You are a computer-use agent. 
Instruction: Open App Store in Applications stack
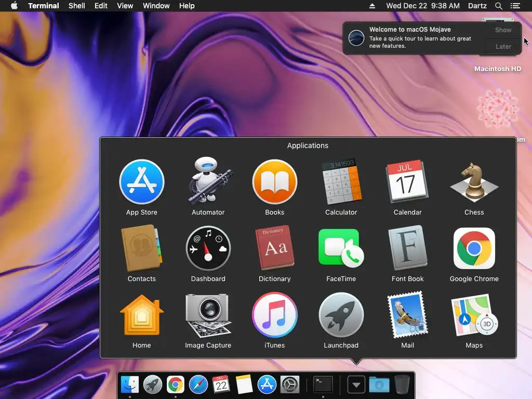click(x=142, y=182)
